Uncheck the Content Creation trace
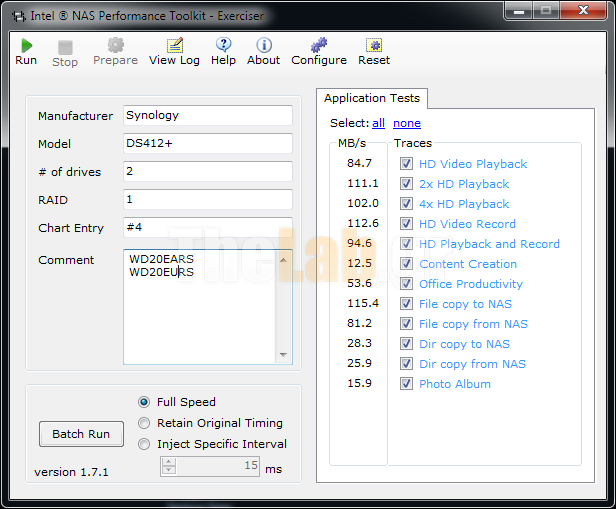This screenshot has width=616, height=509. (x=406, y=264)
